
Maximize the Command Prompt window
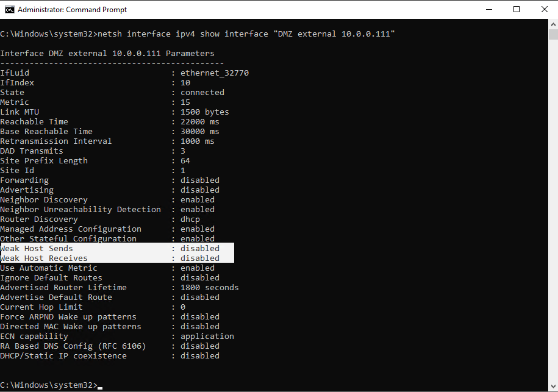tap(517, 10)
